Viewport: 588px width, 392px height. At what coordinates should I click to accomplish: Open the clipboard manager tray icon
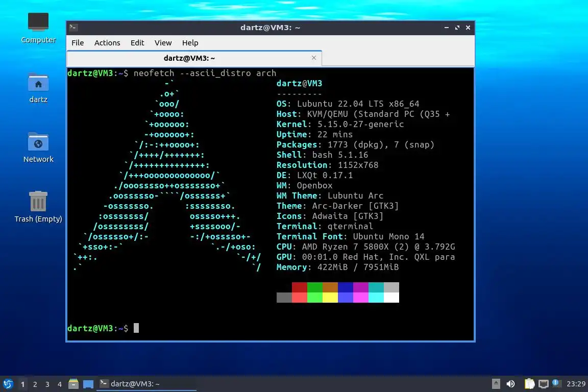[x=529, y=384]
